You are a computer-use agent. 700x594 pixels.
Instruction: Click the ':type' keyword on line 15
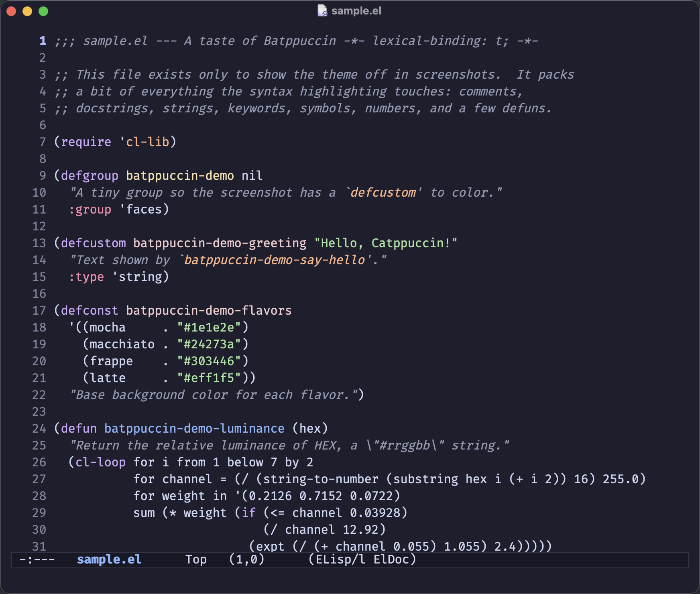click(86, 277)
